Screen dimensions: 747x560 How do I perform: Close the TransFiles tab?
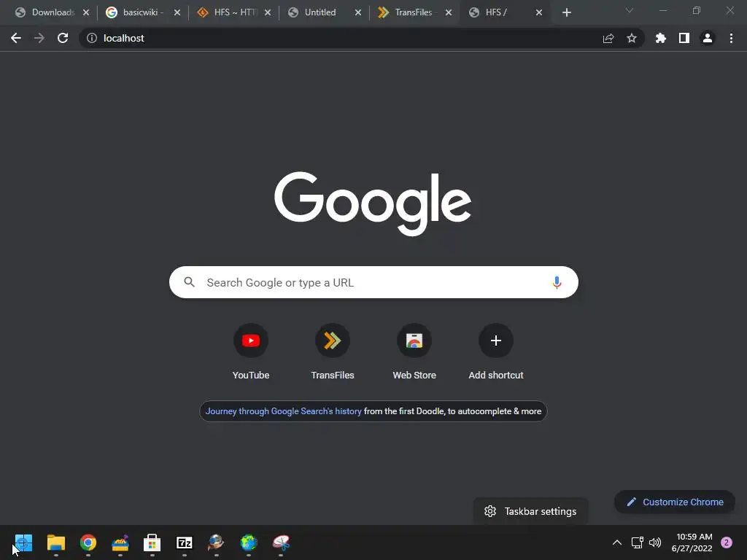(x=449, y=12)
